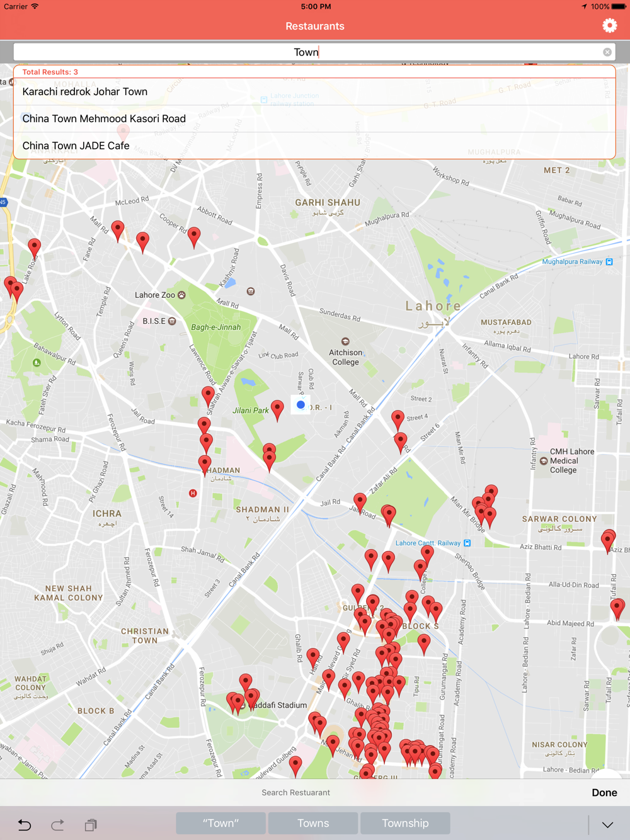Viewport: 630px width, 840px height.
Task: Tap the WAHDAT COLONY area label
Action: pos(31,684)
